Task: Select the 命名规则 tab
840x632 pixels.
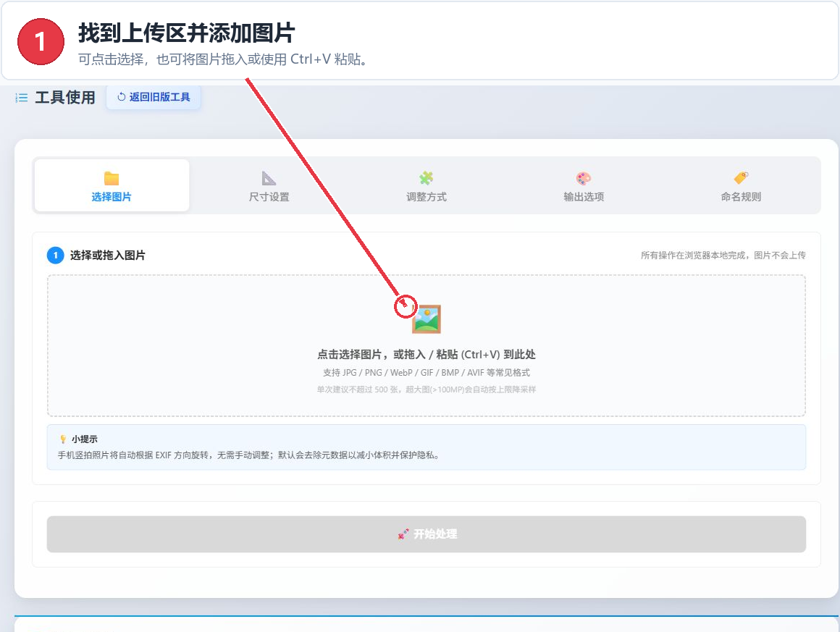Action: pyautogui.click(x=741, y=186)
